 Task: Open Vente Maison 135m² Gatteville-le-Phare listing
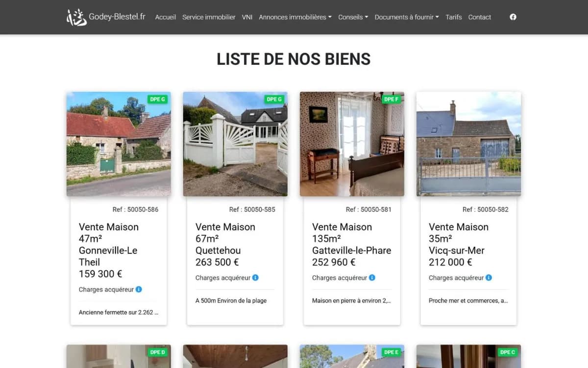pyautogui.click(x=352, y=238)
